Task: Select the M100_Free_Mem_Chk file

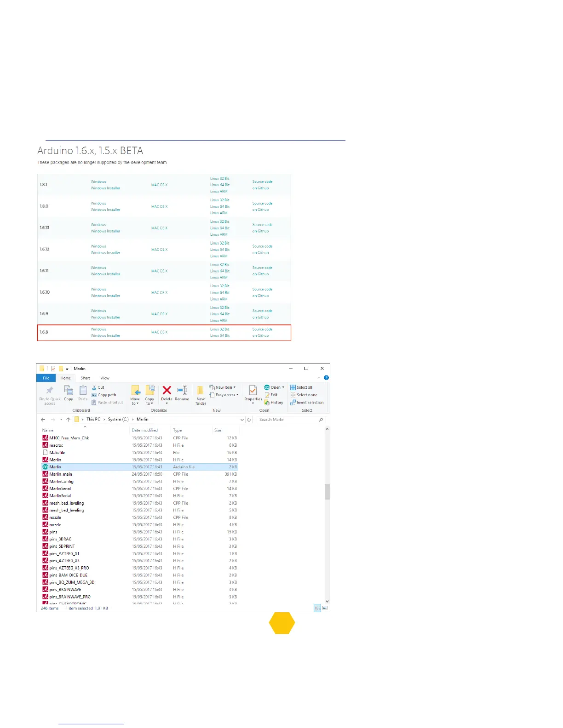Action: click(x=140, y=438)
